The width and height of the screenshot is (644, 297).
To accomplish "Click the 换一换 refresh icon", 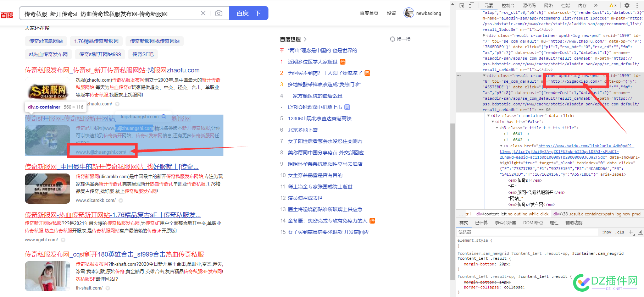I will [393, 39].
